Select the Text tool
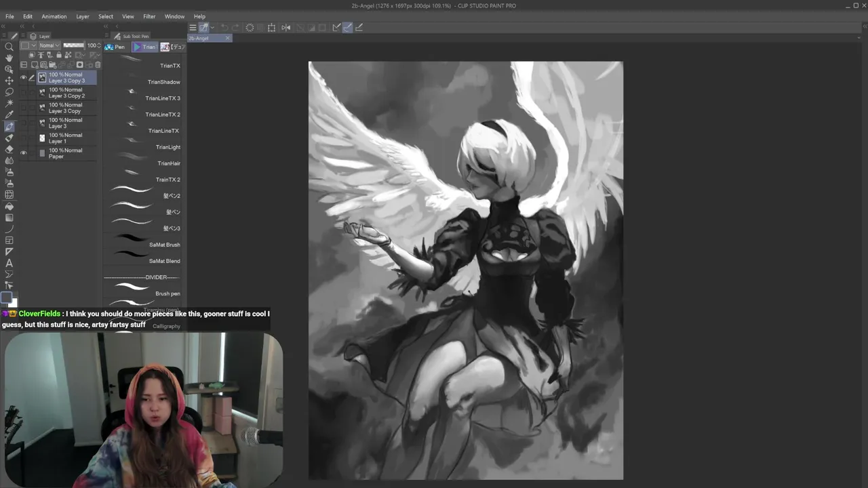868x488 pixels. click(9, 263)
